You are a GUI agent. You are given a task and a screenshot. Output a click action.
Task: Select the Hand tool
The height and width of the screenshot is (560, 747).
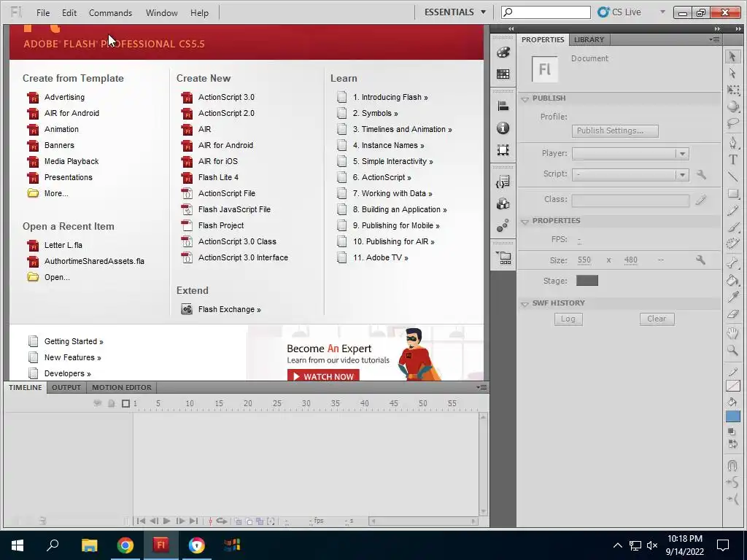(732, 333)
